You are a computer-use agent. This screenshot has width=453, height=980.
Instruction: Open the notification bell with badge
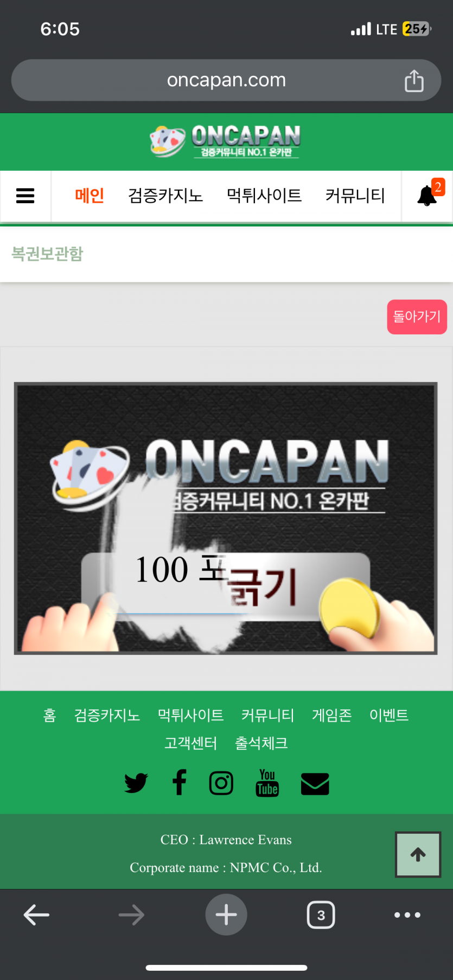pos(428,195)
